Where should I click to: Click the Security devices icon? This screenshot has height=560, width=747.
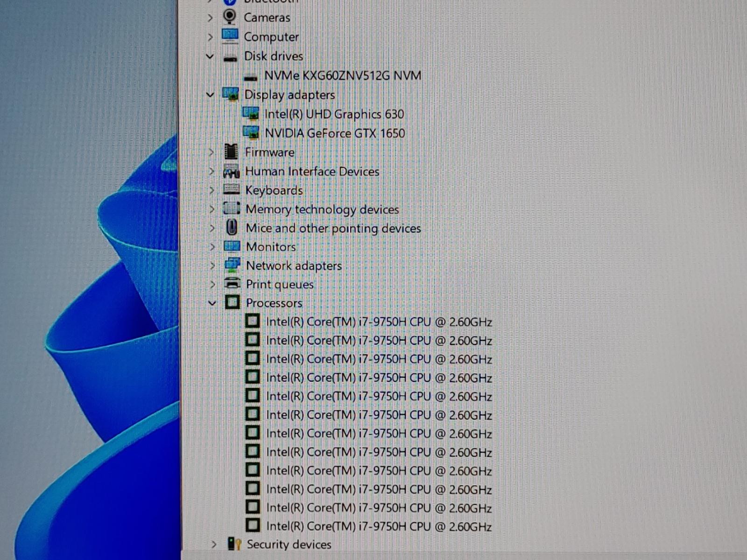coord(234,544)
